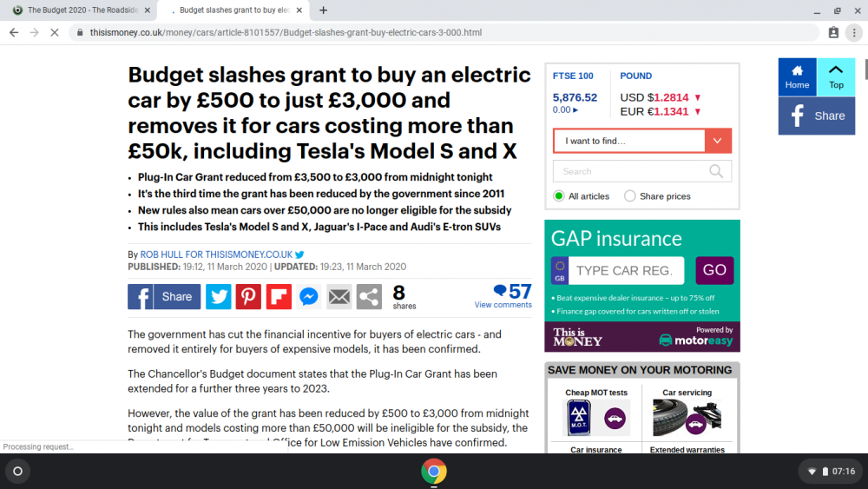Go to Home via floating house button
The image size is (868, 489).
(797, 77)
